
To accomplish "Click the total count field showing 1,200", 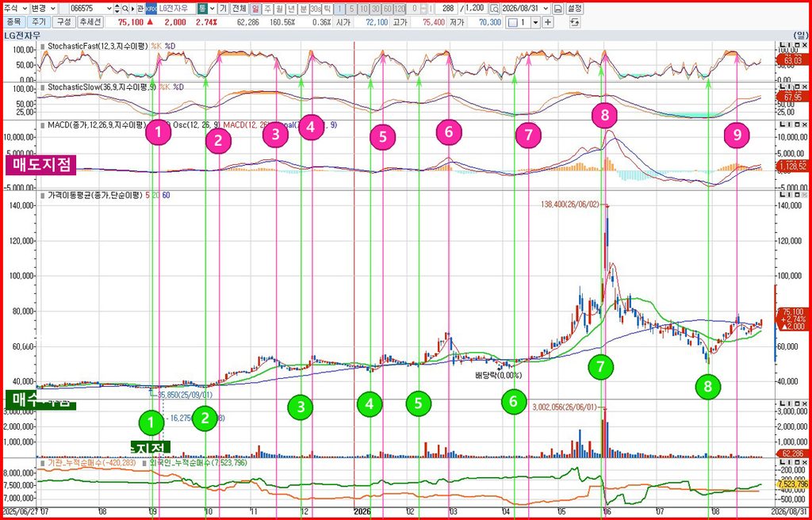I will [x=475, y=9].
